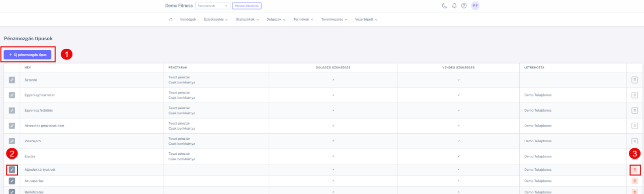Viewport: 644px width, 194px height.
Task: Edit the Átvezetés pénztárak közt row
Action: click(12, 126)
